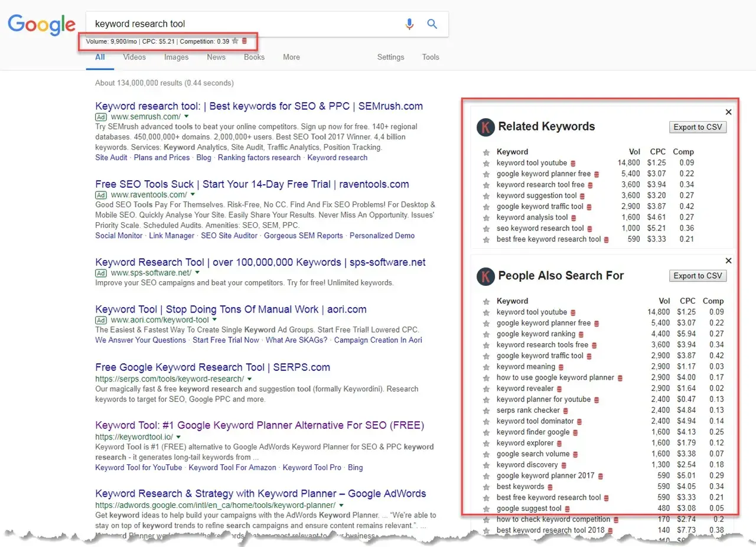Click database icon next to 'seo keyword research tool'
756x547 pixels.
589,229
